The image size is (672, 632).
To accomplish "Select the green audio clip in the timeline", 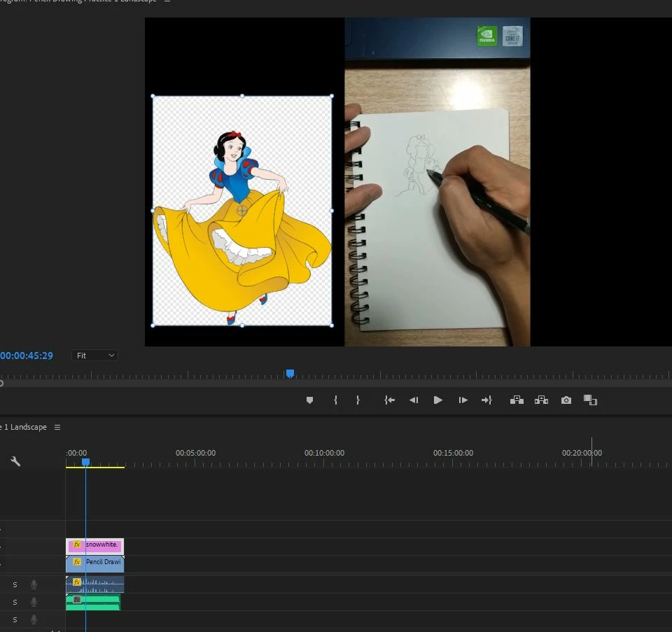I will coord(93,602).
